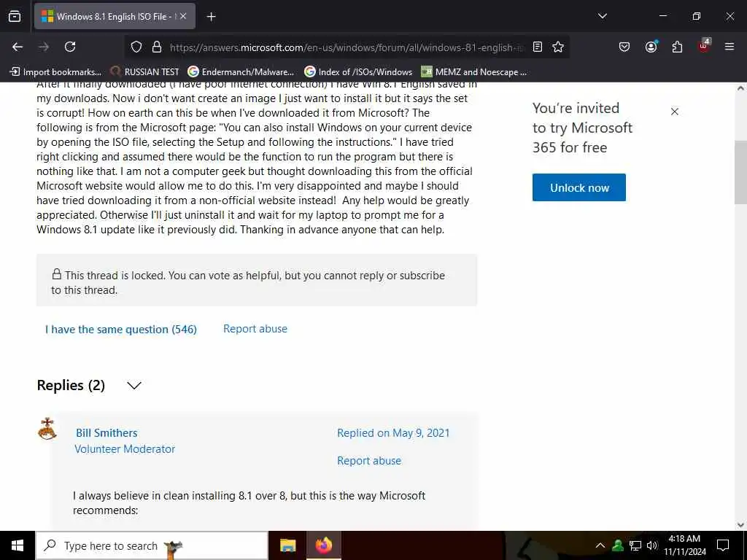Viewport: 747px width, 560px height.
Task: Bookmark this page with the star
Action: (558, 47)
